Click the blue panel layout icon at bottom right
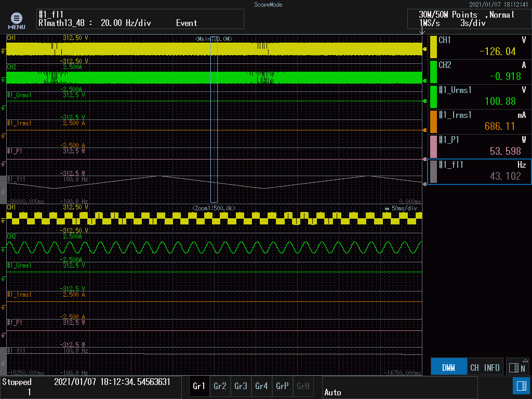 (520, 385)
